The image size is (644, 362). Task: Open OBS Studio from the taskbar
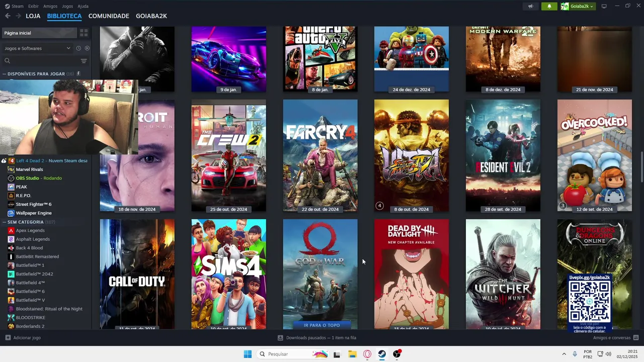397,354
